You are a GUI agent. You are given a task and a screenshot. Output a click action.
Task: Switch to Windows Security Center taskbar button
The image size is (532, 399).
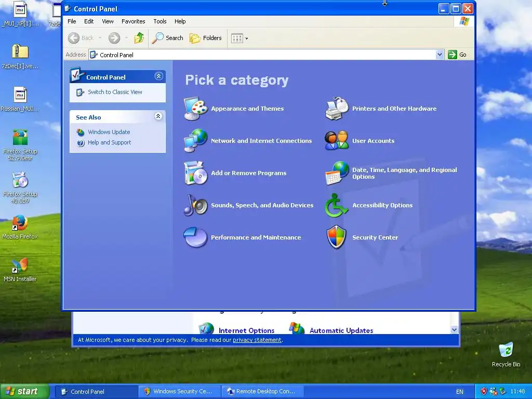[179, 392]
